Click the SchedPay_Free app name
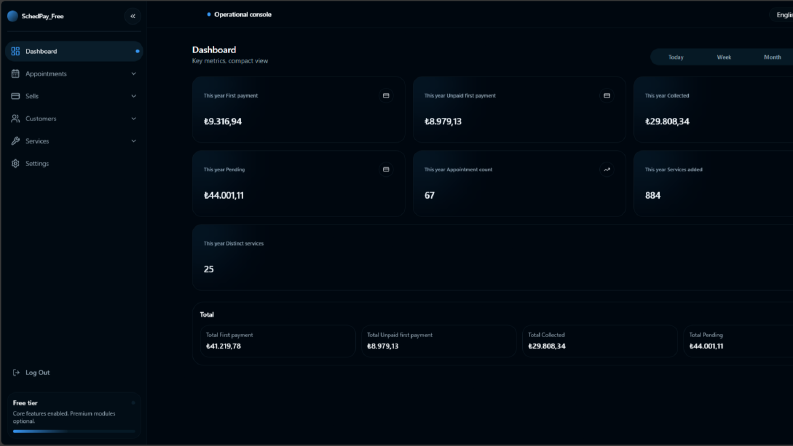Viewport: 793px width, 446px height. pyautogui.click(x=42, y=16)
